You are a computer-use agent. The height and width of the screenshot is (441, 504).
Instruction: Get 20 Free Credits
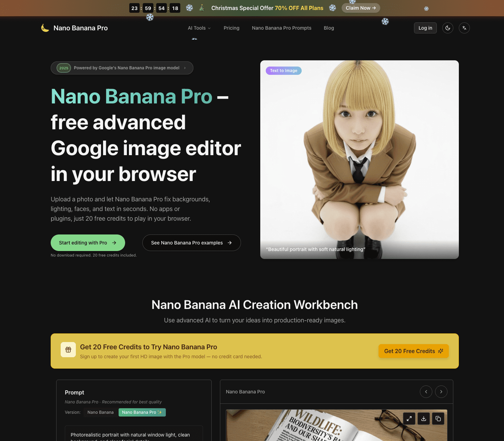pyautogui.click(x=413, y=351)
